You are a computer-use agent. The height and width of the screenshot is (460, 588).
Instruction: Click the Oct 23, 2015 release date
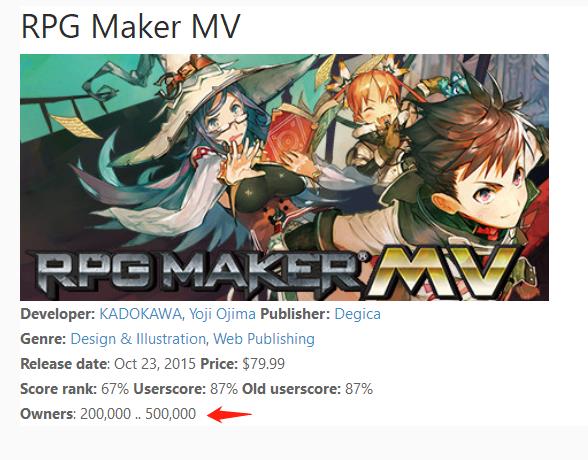coord(155,364)
